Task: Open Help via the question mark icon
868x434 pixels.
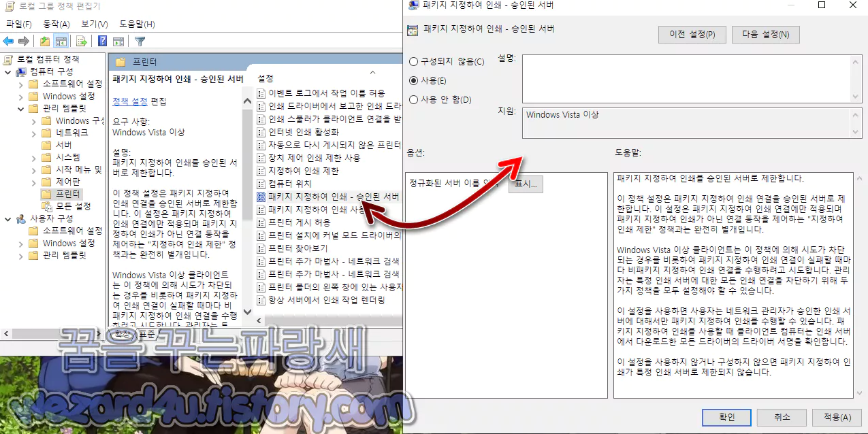Action: (x=102, y=41)
